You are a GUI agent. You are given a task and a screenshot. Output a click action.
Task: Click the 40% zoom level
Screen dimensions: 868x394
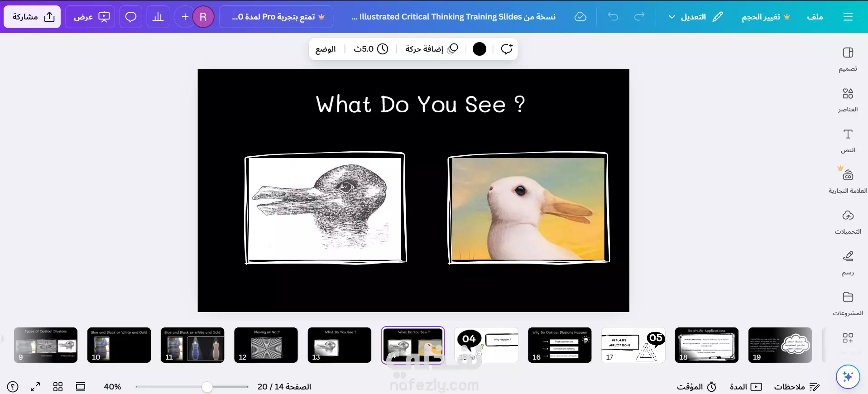pyautogui.click(x=112, y=387)
